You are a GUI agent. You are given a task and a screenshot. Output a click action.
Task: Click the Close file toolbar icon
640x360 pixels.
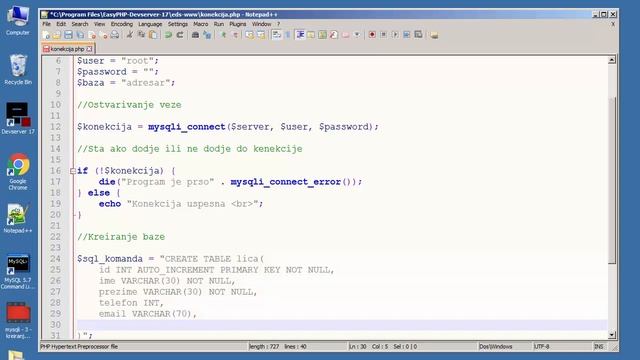click(x=92, y=35)
